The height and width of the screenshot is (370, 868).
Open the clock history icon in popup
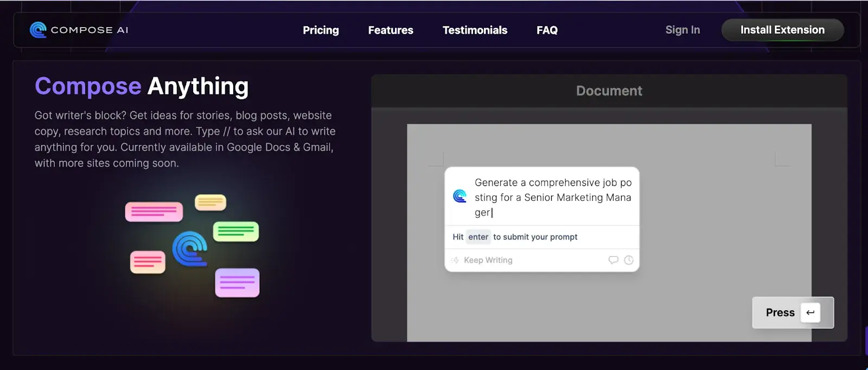pyautogui.click(x=628, y=260)
